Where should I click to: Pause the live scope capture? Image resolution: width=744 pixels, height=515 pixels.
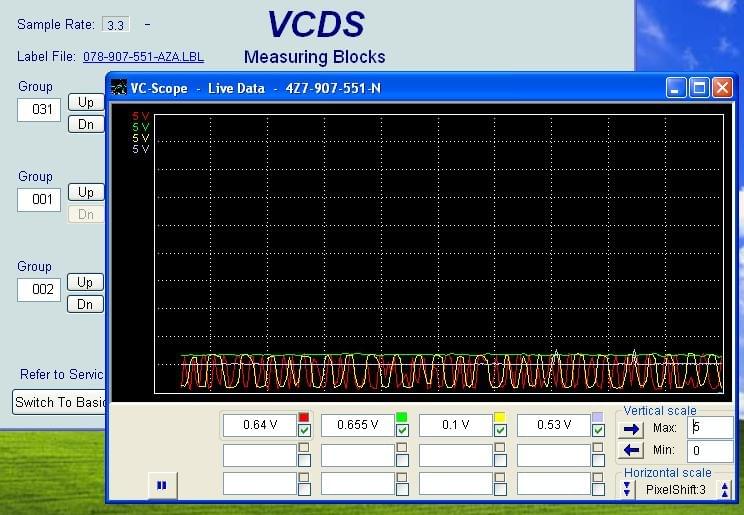[162, 485]
